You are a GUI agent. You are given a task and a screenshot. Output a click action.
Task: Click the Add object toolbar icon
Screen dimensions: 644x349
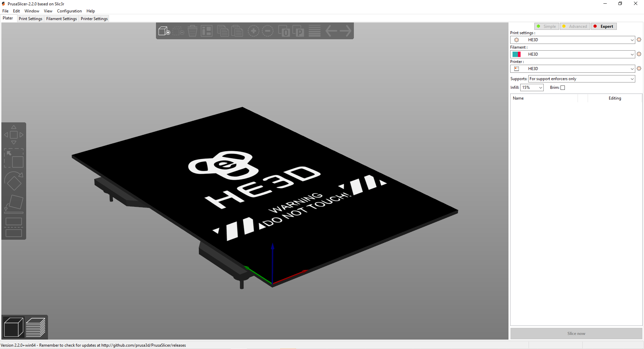point(164,31)
